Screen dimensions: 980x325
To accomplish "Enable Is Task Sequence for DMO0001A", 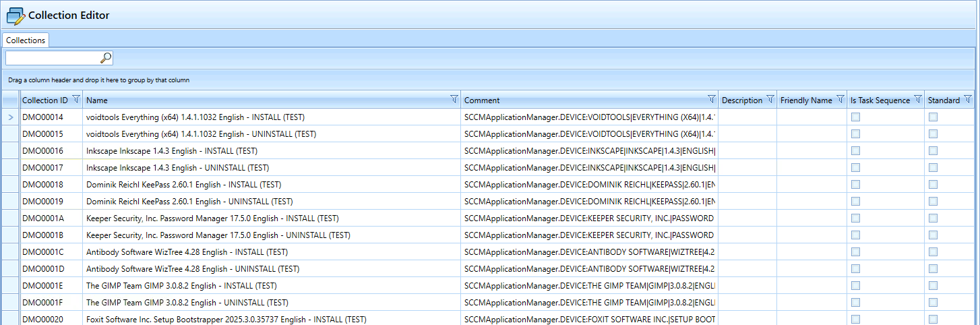I will (855, 218).
